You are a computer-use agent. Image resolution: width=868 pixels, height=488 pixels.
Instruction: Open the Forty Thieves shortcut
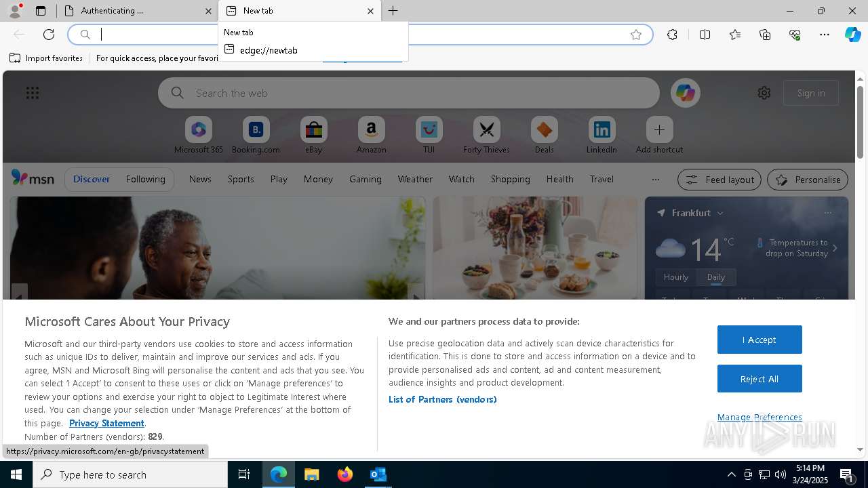click(x=486, y=136)
